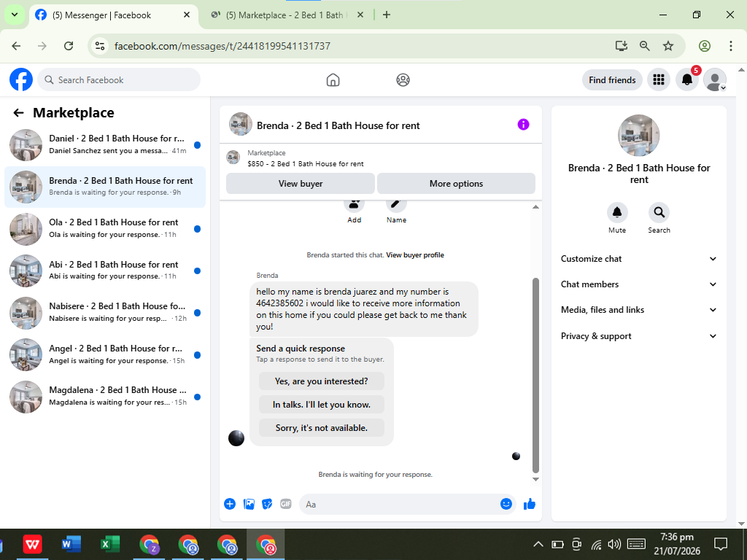Open the tab search dropdown in Chrome

pos(15,15)
